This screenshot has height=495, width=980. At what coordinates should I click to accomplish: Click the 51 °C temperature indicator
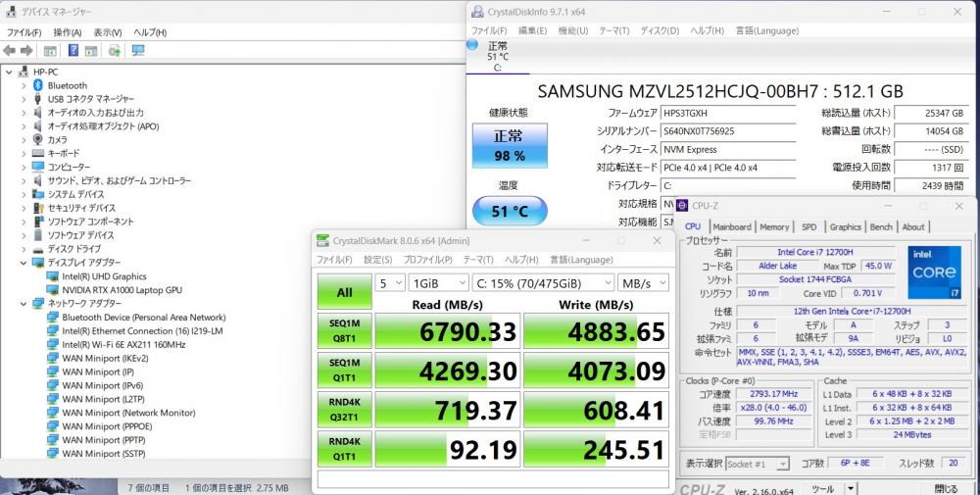point(508,210)
